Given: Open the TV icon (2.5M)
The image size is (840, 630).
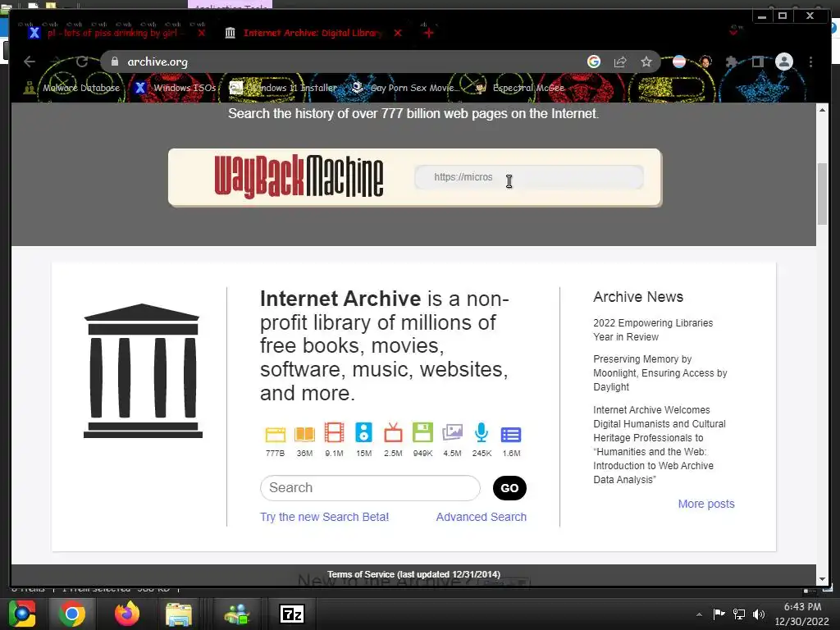Looking at the screenshot, I should tap(393, 432).
